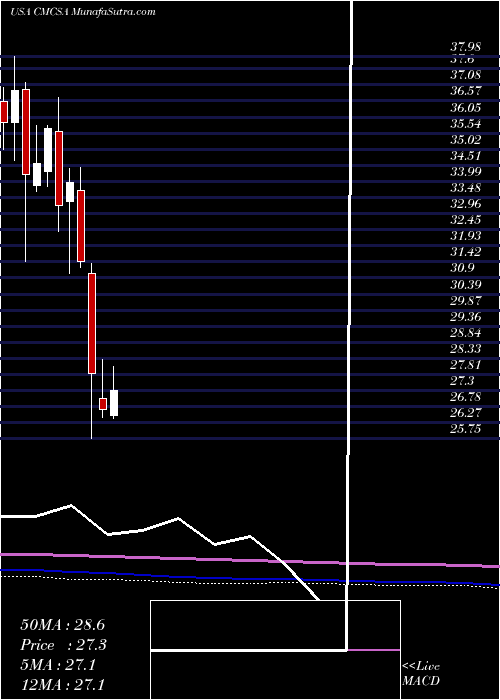Image resolution: width=500 pixels, height=700 pixels.
Task: Click the USA CMCSA MunafaSutra.com title
Action: click(83, 12)
